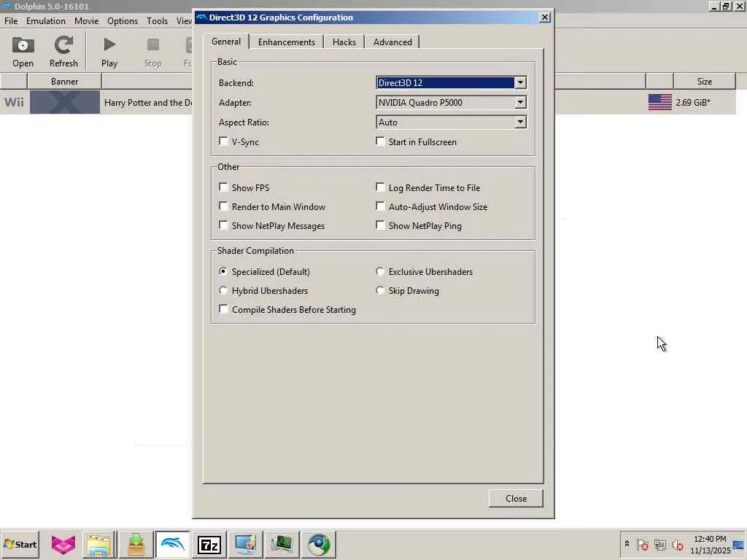Click the Auto aspect ratio combo box
Screen dimensions: 747x560
coord(451,122)
